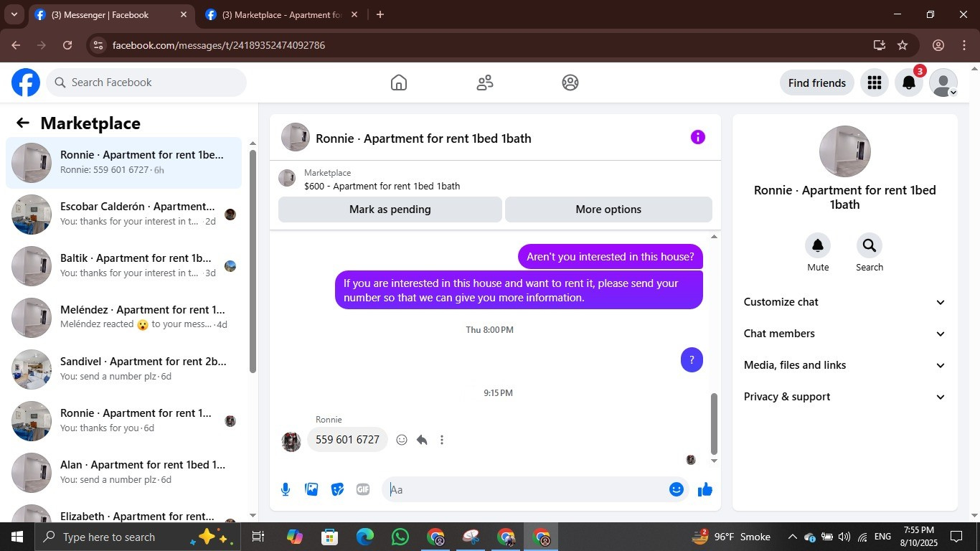Screen dimensions: 980x551
Task: Open Meléndez apartment conversation
Action: pyautogui.click(x=124, y=318)
